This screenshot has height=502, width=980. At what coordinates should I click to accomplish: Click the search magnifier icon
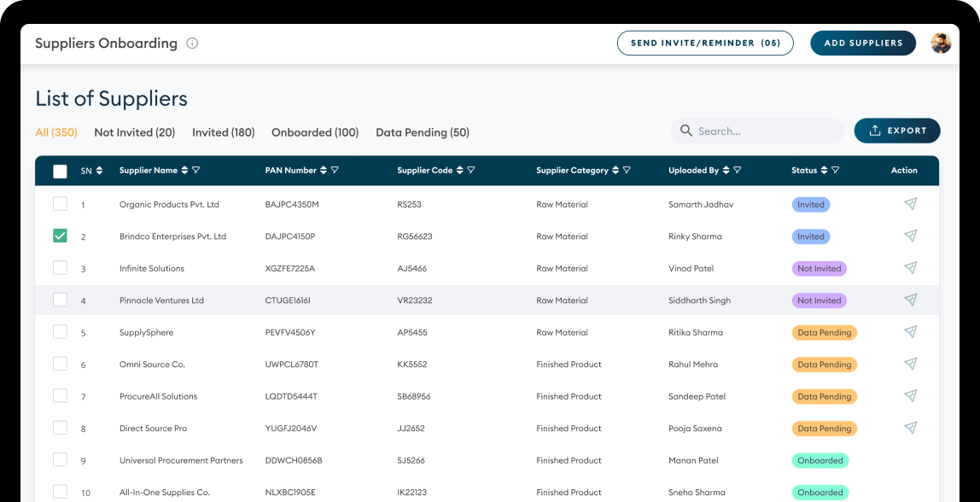click(x=686, y=131)
